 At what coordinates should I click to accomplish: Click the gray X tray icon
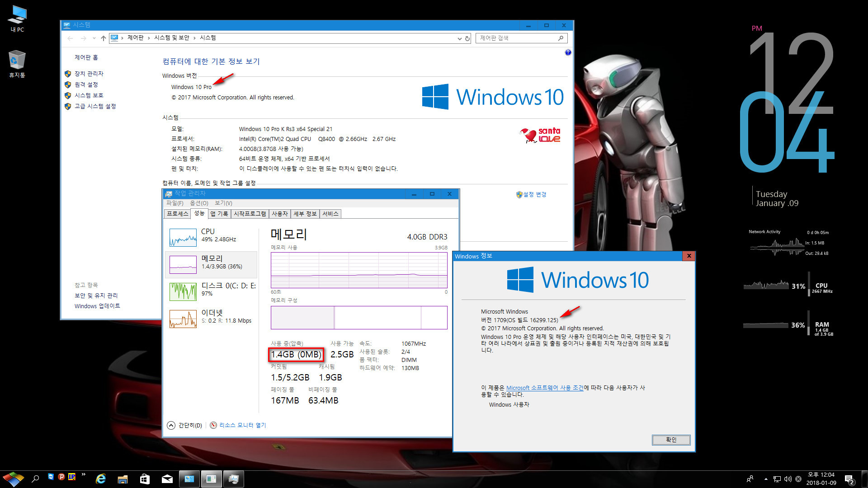click(x=798, y=479)
